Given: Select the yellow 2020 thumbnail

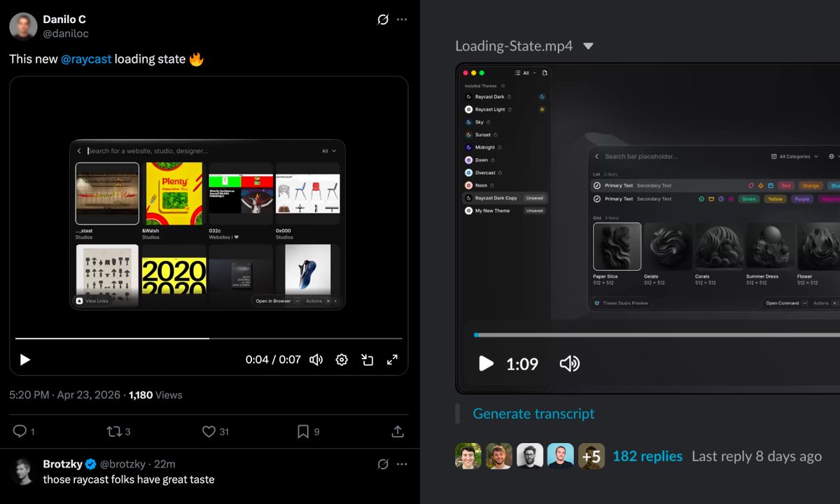Looking at the screenshot, I should pyautogui.click(x=174, y=275).
